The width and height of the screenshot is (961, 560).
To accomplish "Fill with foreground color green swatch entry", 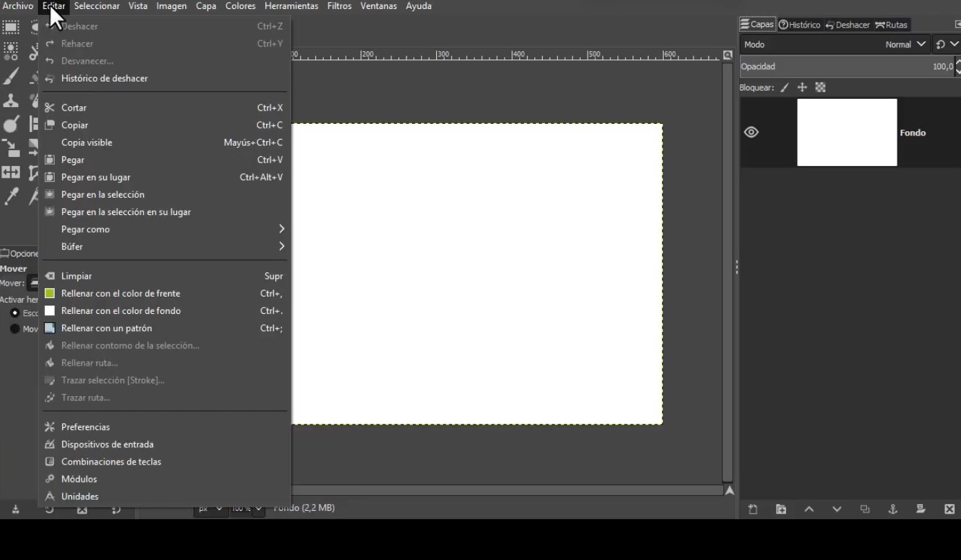I will click(165, 293).
